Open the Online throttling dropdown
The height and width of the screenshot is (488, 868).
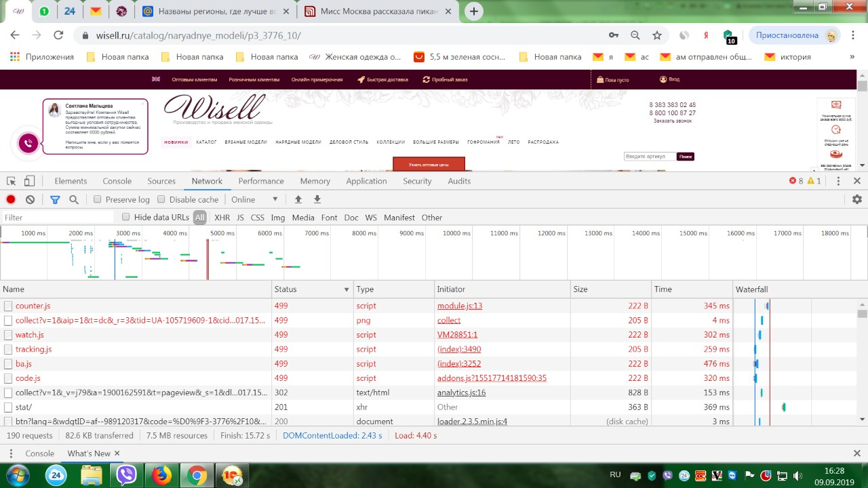click(x=254, y=199)
